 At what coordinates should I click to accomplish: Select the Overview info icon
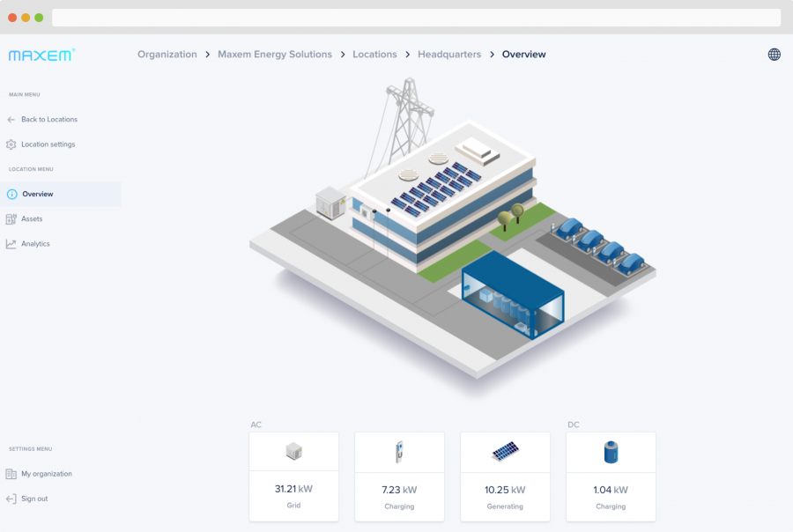click(x=11, y=194)
